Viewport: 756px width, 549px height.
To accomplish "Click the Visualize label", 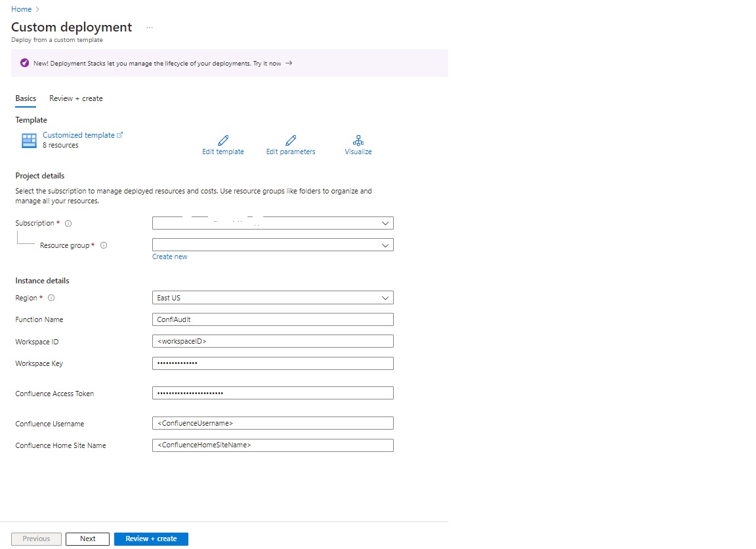I will click(358, 152).
